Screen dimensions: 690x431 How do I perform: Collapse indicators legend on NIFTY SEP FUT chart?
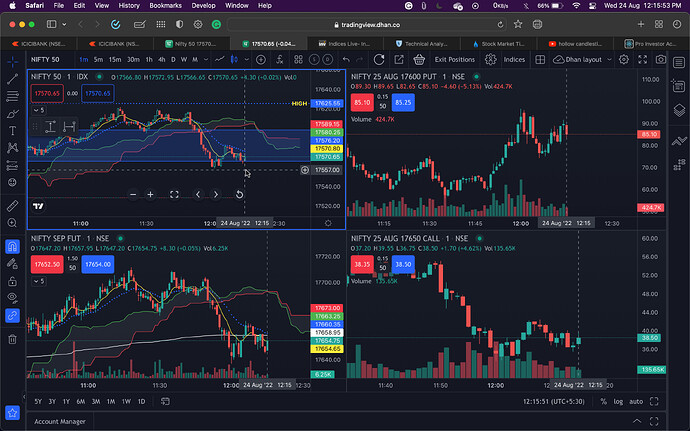click(x=39, y=281)
